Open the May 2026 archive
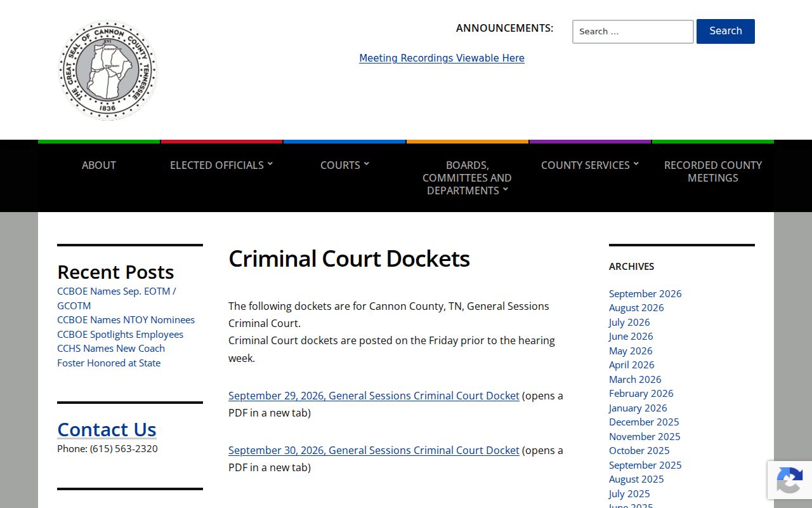 pyautogui.click(x=631, y=351)
